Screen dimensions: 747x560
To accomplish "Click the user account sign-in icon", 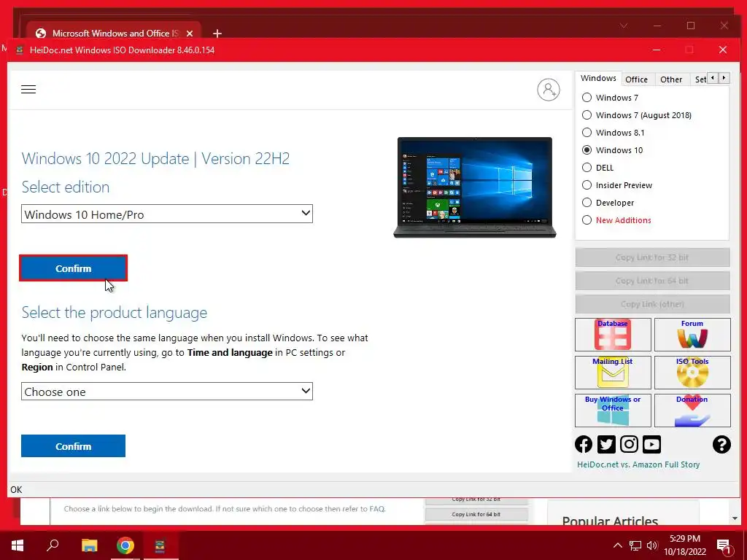I will (x=549, y=90).
